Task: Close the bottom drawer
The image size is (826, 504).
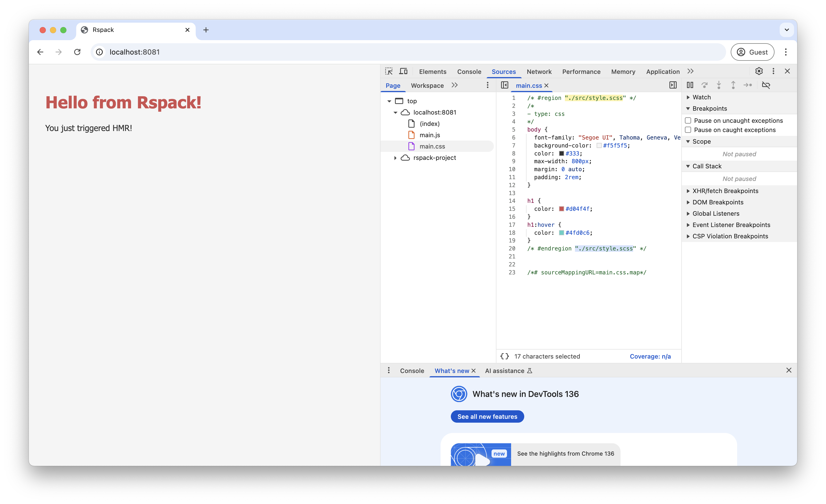Action: click(789, 370)
